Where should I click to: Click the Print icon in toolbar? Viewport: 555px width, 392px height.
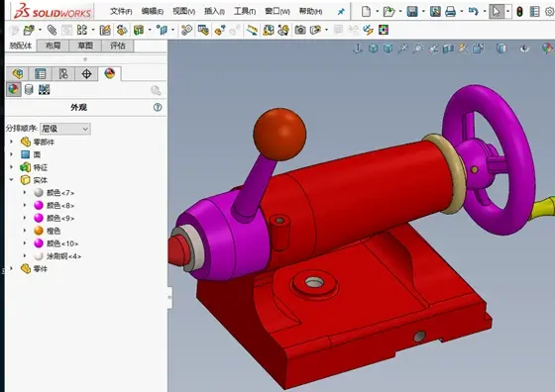pyautogui.click(x=450, y=12)
